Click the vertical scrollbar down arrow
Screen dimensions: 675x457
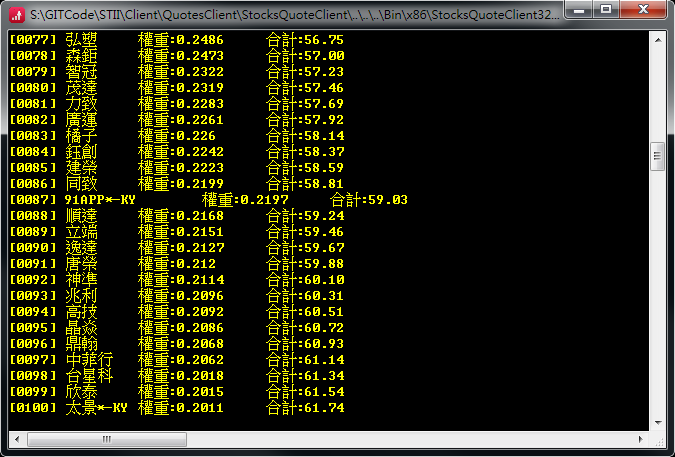[x=658, y=423]
